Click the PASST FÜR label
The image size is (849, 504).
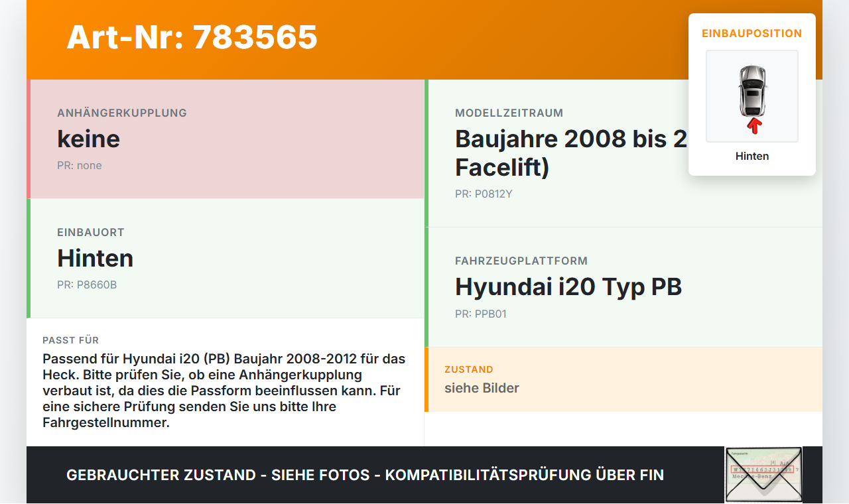[x=71, y=340]
